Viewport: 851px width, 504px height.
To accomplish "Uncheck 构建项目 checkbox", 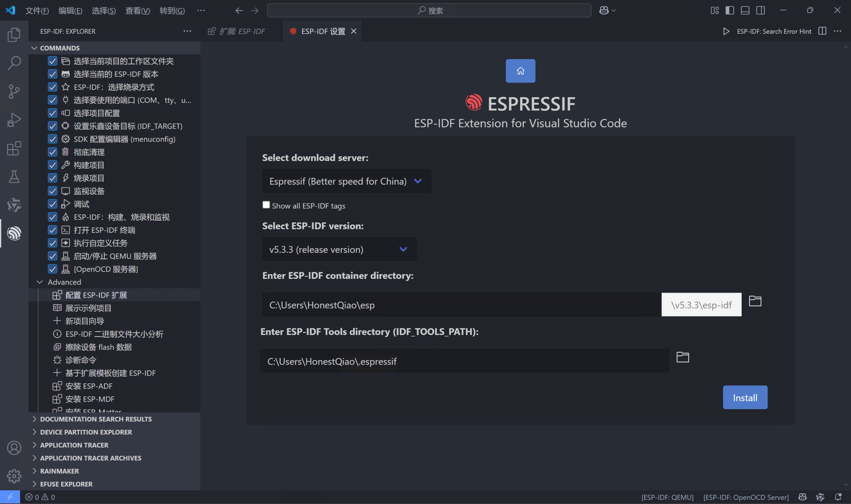I will pyautogui.click(x=52, y=165).
